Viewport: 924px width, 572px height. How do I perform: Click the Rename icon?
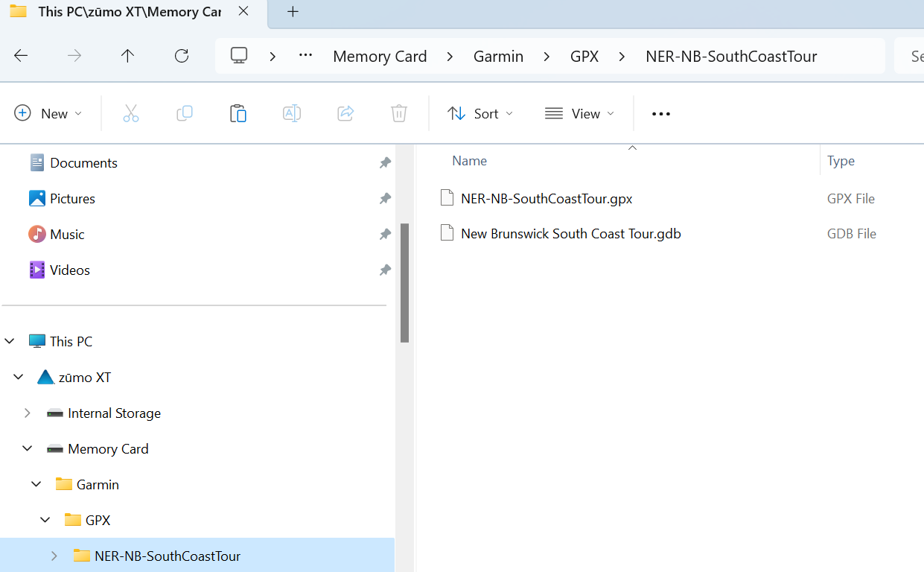[292, 113]
